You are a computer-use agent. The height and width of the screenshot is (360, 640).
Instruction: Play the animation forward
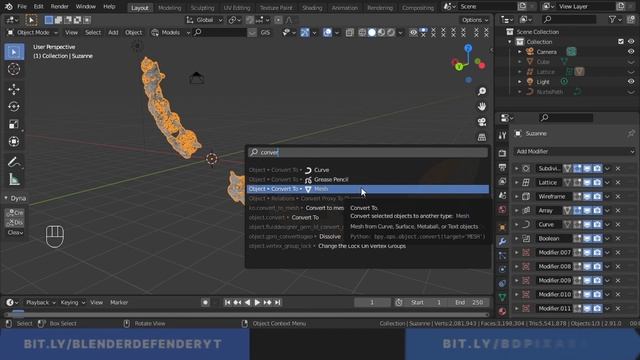tap(257, 302)
